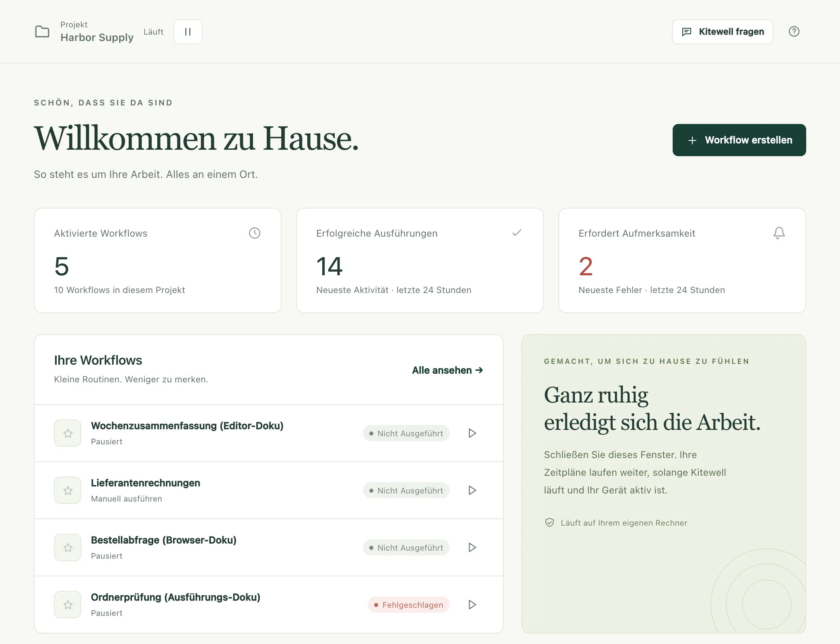The width and height of the screenshot is (840, 644).
Task: Click the Harbor Supply project name
Action: (97, 37)
